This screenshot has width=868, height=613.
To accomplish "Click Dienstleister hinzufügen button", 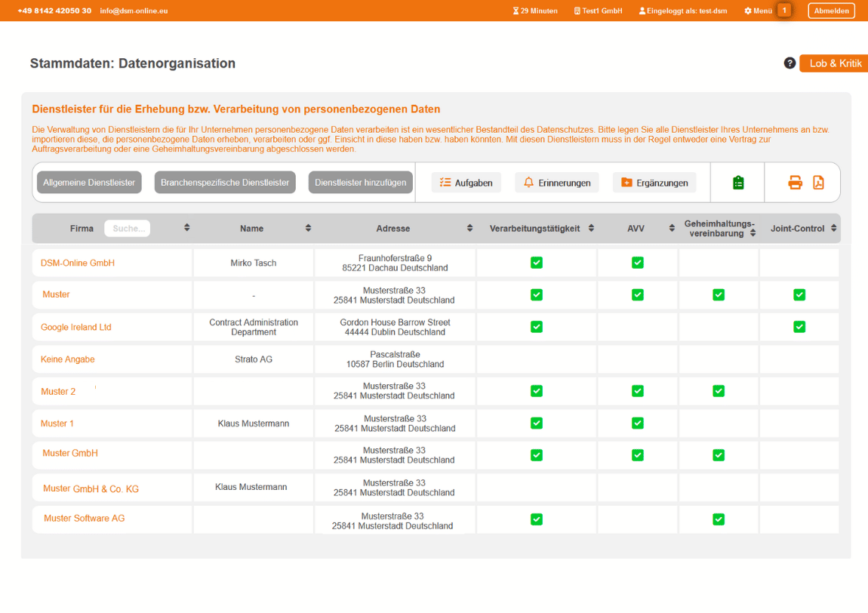I will 361,183.
